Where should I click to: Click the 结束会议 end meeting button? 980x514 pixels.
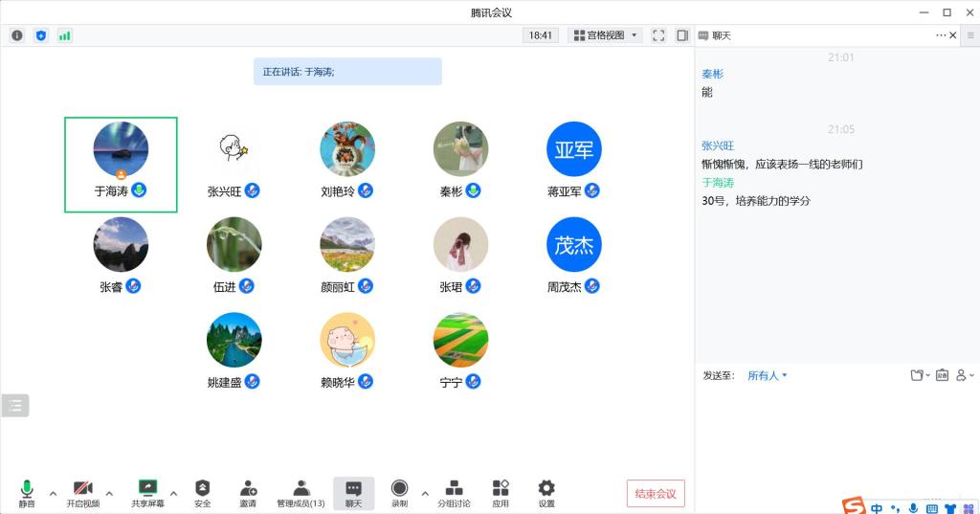click(x=656, y=494)
